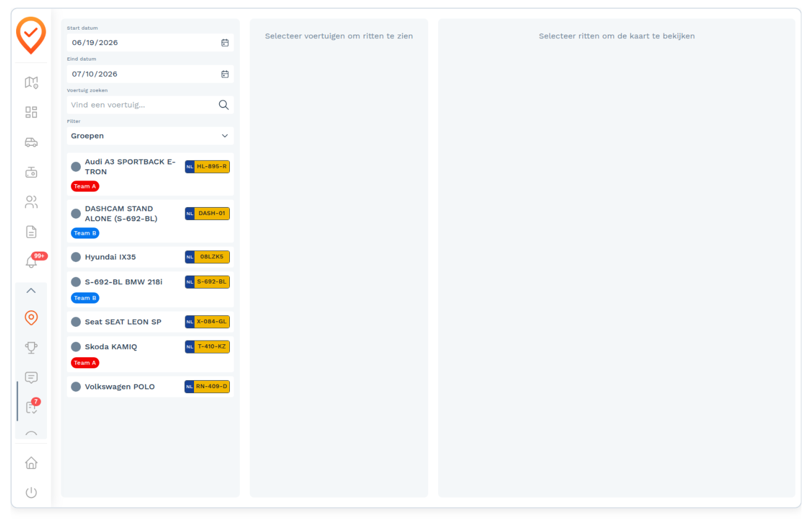This screenshot has height=521, width=812.
Task: Click the Team B tag under BMW 218i
Action: 85,298
